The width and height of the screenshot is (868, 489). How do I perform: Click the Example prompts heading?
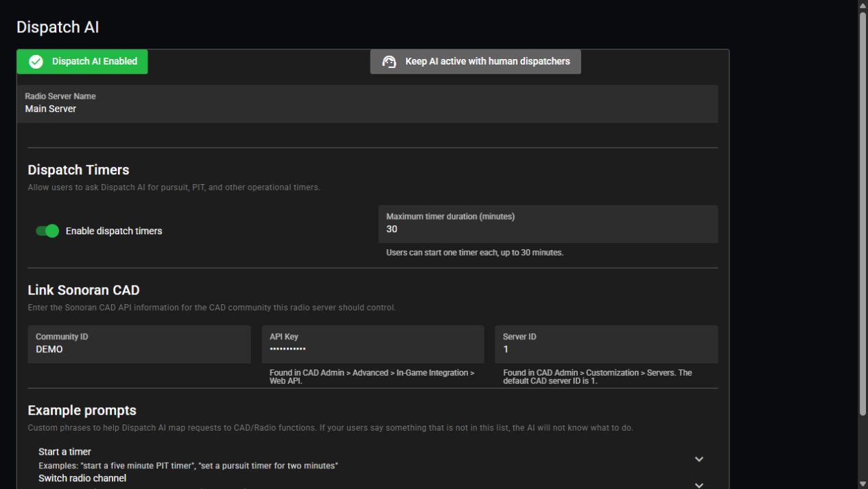pyautogui.click(x=82, y=410)
